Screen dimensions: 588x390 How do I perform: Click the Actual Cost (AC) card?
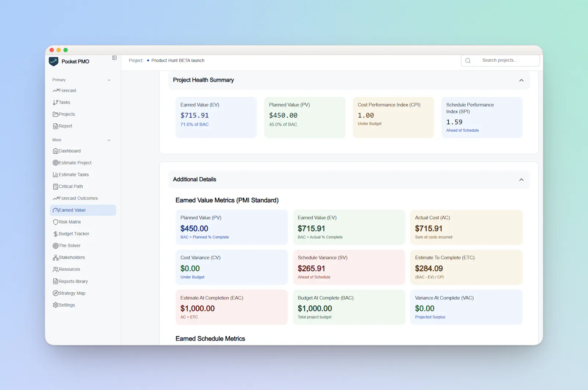click(x=466, y=227)
